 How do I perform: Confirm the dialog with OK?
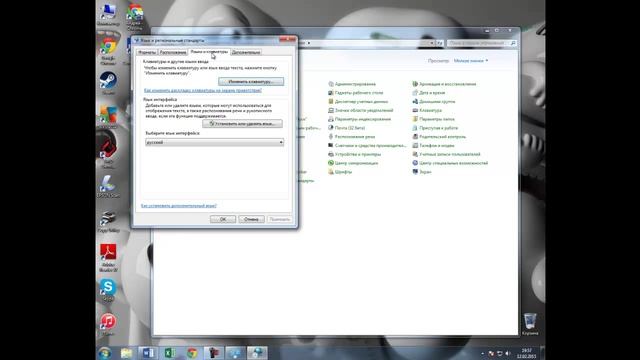tap(223, 219)
